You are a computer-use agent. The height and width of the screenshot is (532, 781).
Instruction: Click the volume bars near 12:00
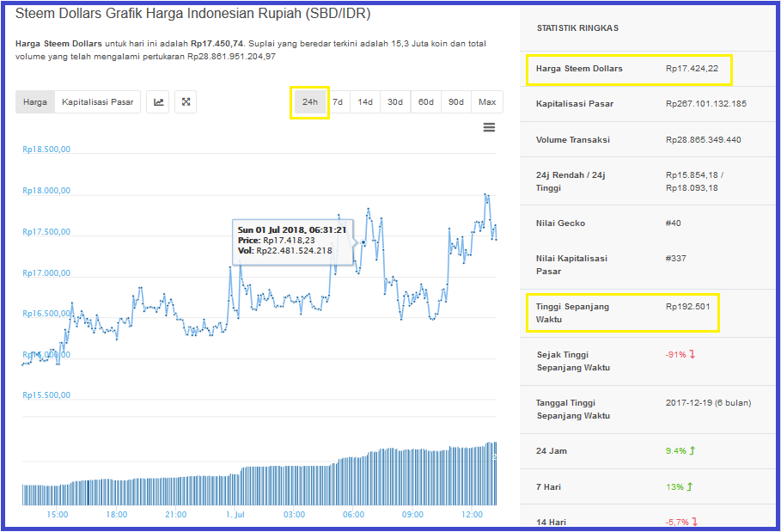tap(473, 476)
